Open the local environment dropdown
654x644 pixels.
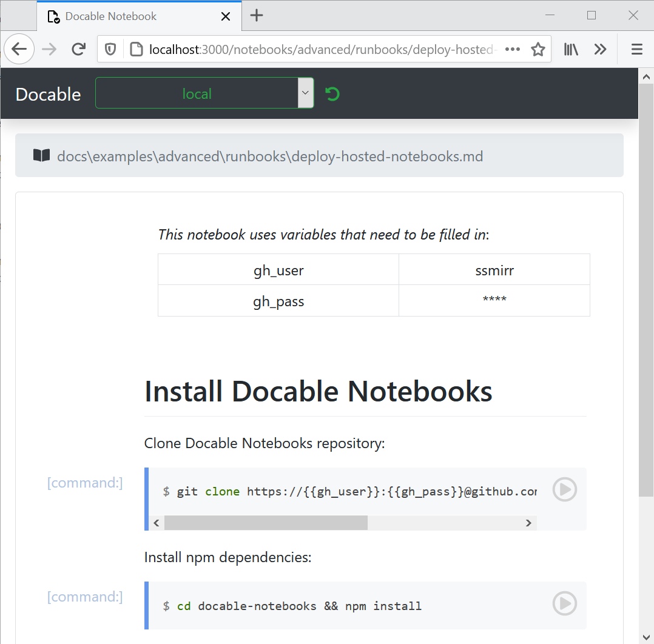(x=204, y=93)
